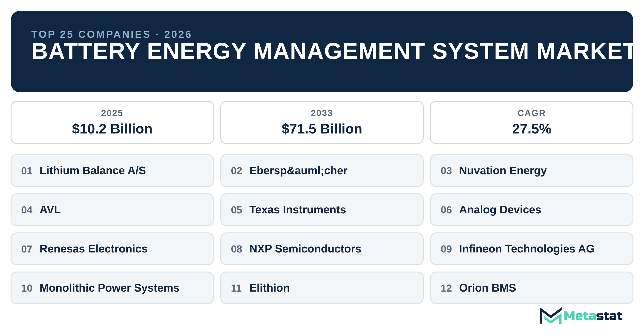This screenshot has height=336, width=644.
Task: Click the Renesas Electronics entry
Action: tap(112, 249)
